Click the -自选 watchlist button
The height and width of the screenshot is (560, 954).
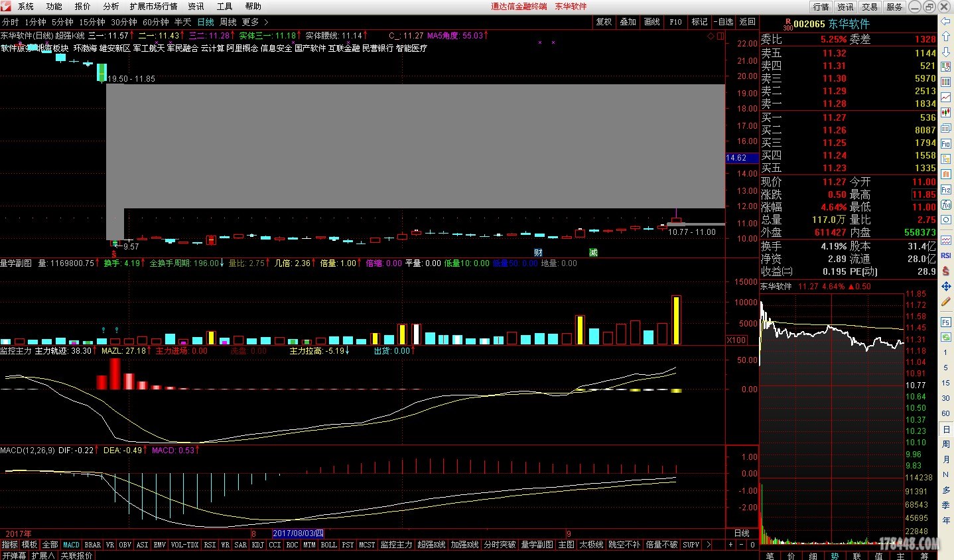(x=724, y=22)
